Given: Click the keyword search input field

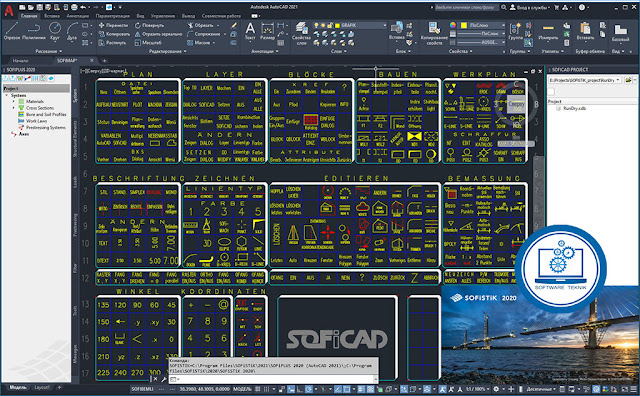Looking at the screenshot, I should click(466, 7).
